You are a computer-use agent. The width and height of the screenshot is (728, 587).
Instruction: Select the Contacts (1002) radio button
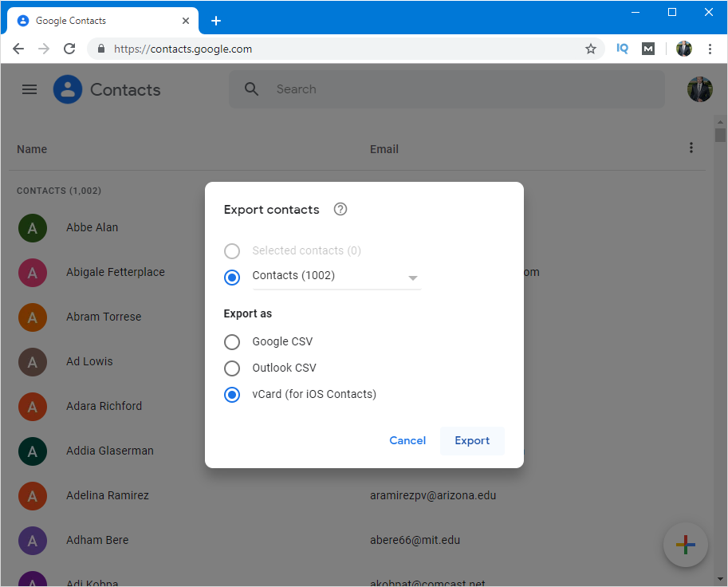[232, 277]
